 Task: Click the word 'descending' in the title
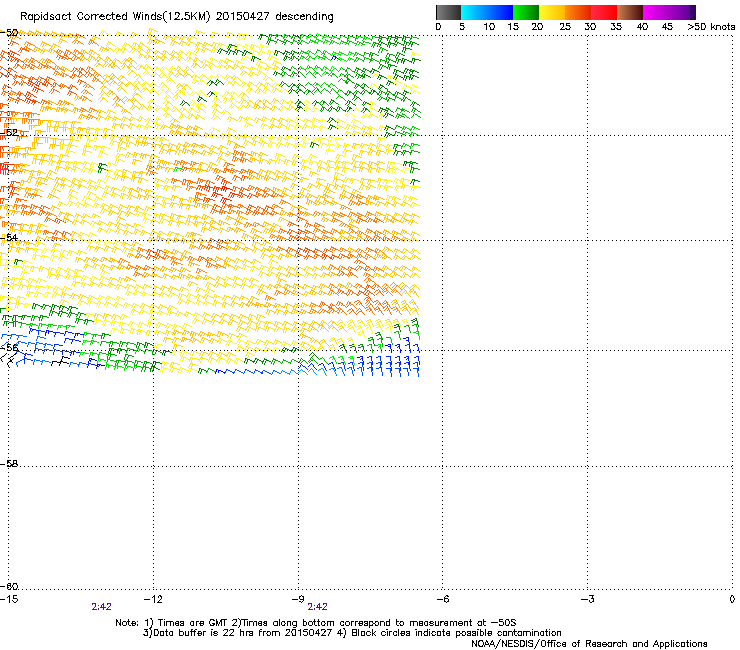click(304, 17)
